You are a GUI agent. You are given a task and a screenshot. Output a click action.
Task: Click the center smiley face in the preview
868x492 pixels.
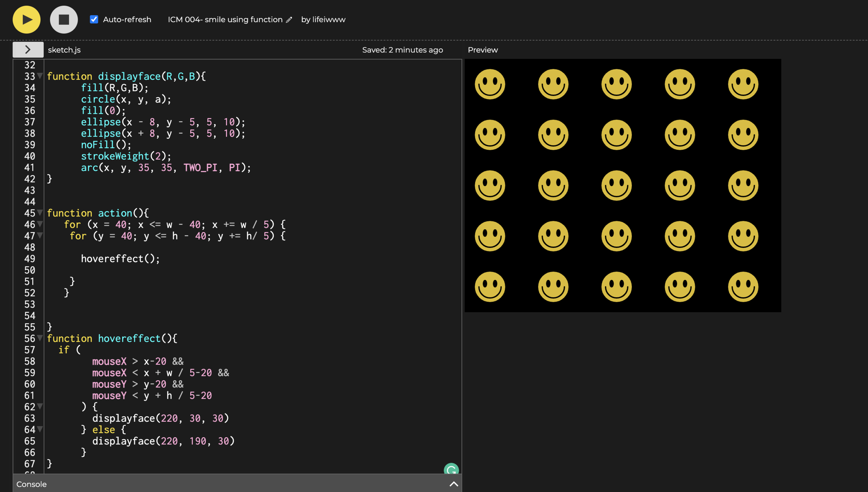coord(616,185)
